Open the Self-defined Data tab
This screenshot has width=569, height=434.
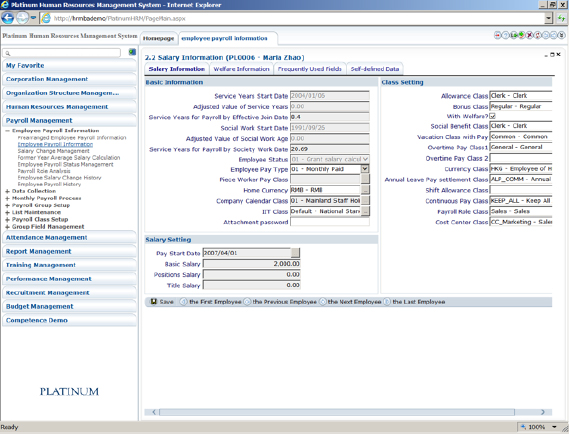coord(375,69)
